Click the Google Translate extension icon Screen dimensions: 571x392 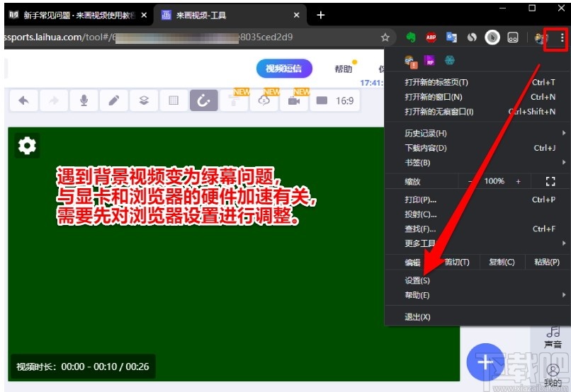point(451,37)
